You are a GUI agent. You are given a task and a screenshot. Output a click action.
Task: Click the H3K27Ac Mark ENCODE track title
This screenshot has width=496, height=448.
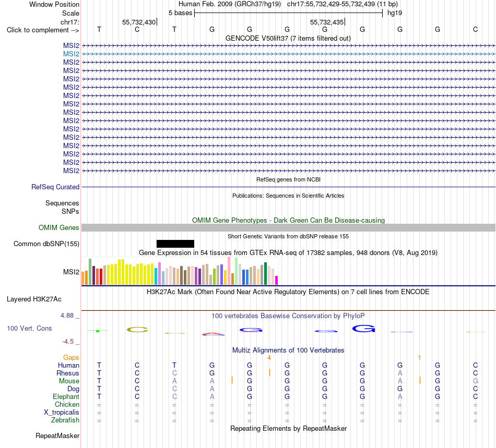288,292
